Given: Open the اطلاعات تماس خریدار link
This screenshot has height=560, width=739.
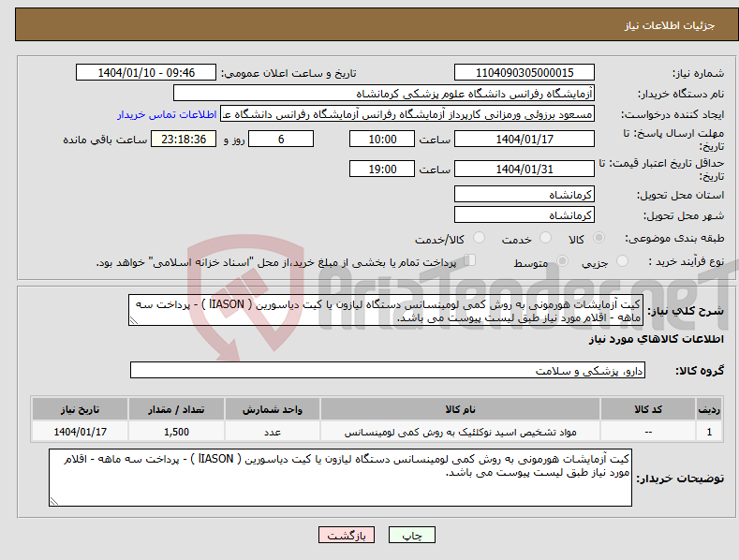Looking at the screenshot, I should click(167, 114).
